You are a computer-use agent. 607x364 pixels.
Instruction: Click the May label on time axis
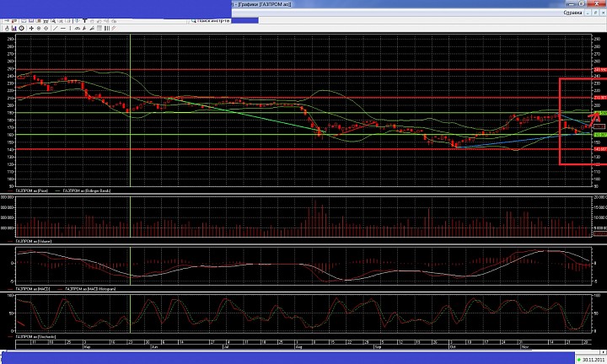(x=87, y=347)
